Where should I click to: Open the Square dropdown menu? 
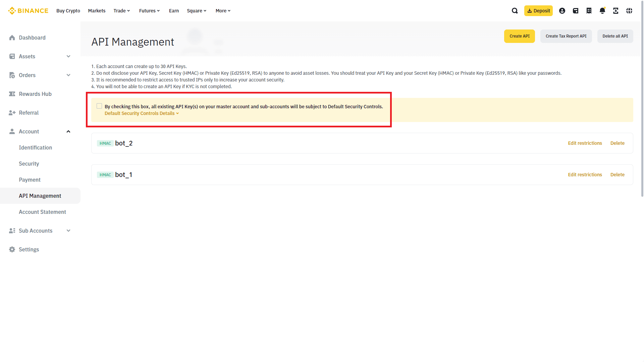(197, 11)
